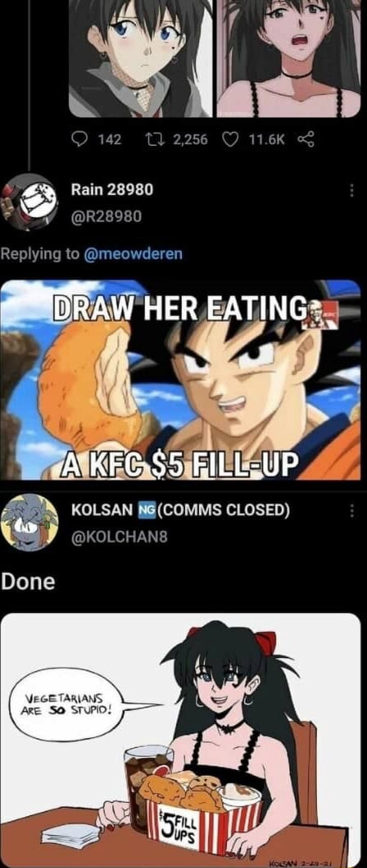367x868 pixels.
Task: Open more options on KOLSAN's tweet
Action: click(351, 510)
